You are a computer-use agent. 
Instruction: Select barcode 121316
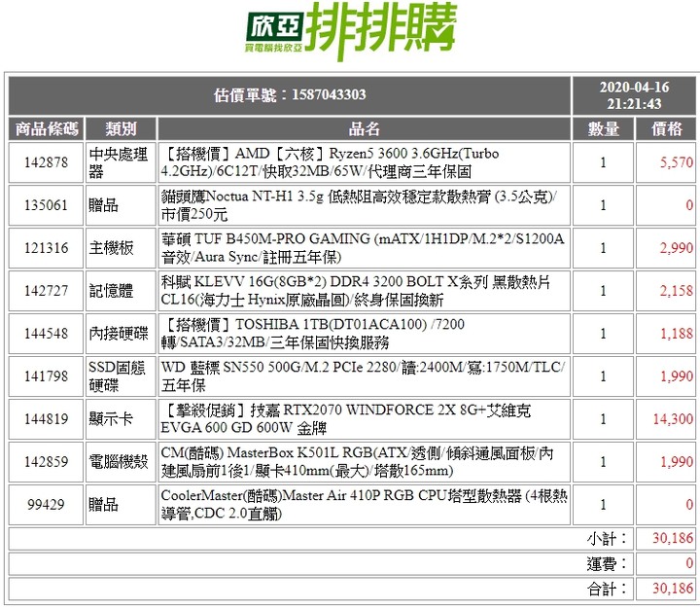47,248
